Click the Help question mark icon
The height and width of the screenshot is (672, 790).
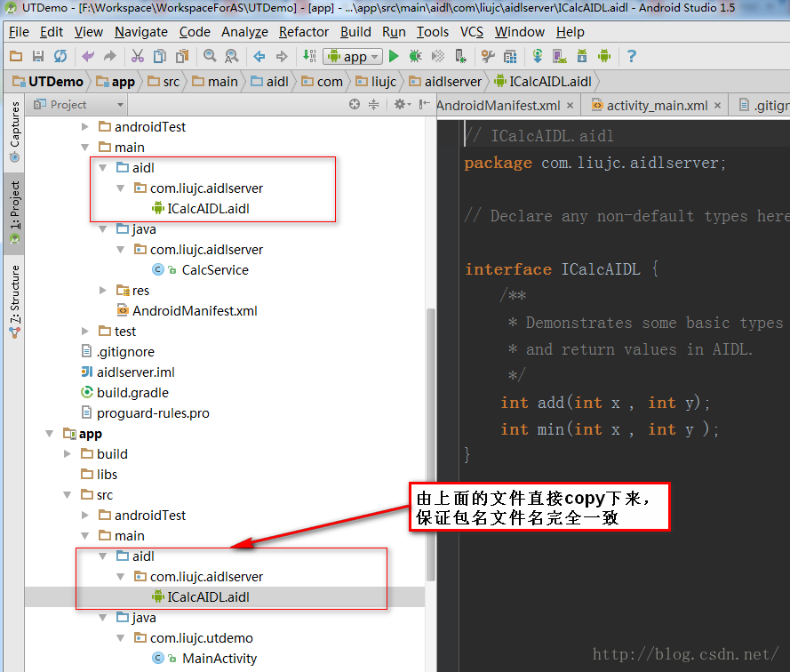pyautogui.click(x=631, y=56)
